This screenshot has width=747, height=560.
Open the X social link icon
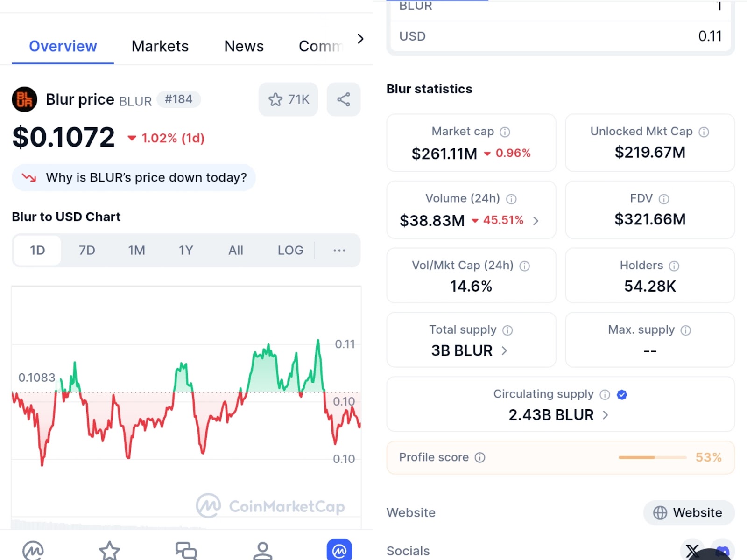692,551
